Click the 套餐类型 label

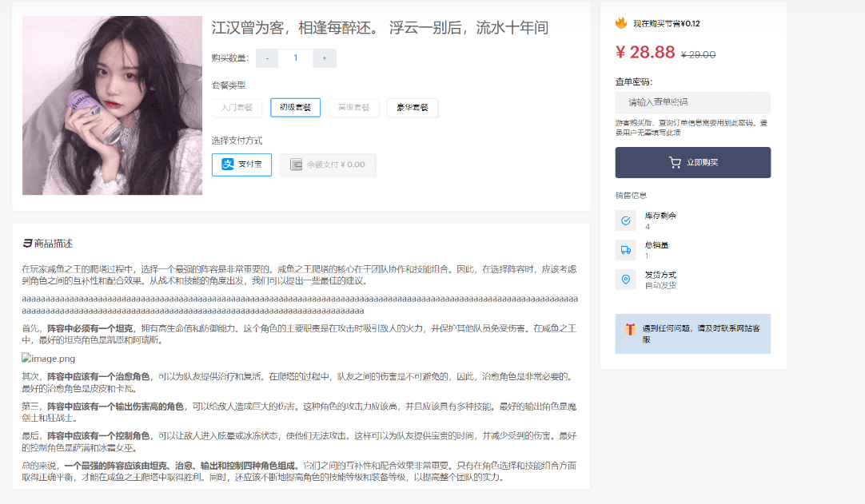pyautogui.click(x=229, y=85)
